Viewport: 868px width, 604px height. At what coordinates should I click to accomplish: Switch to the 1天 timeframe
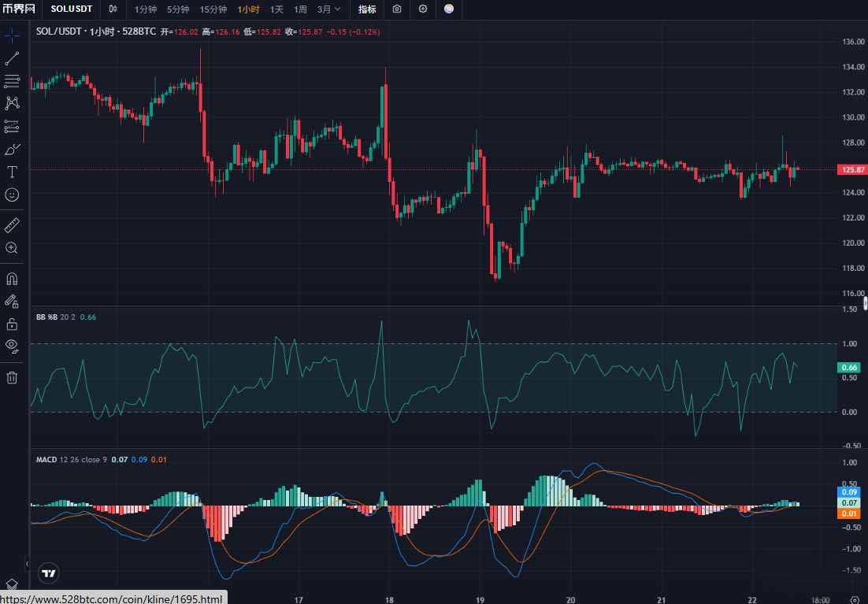pos(276,9)
